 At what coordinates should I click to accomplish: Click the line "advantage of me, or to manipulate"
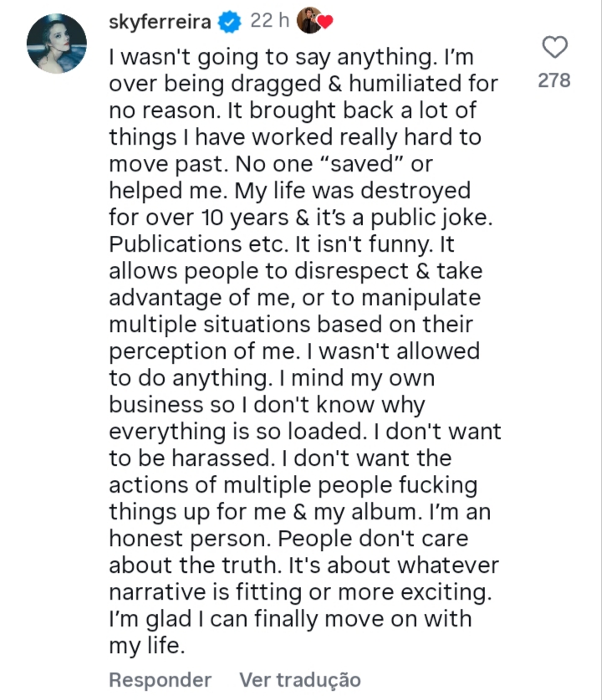294,298
